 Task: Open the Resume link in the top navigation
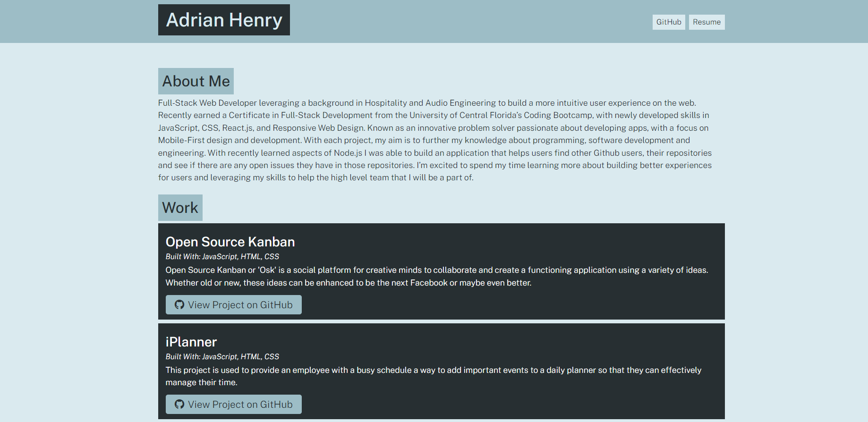tap(706, 22)
